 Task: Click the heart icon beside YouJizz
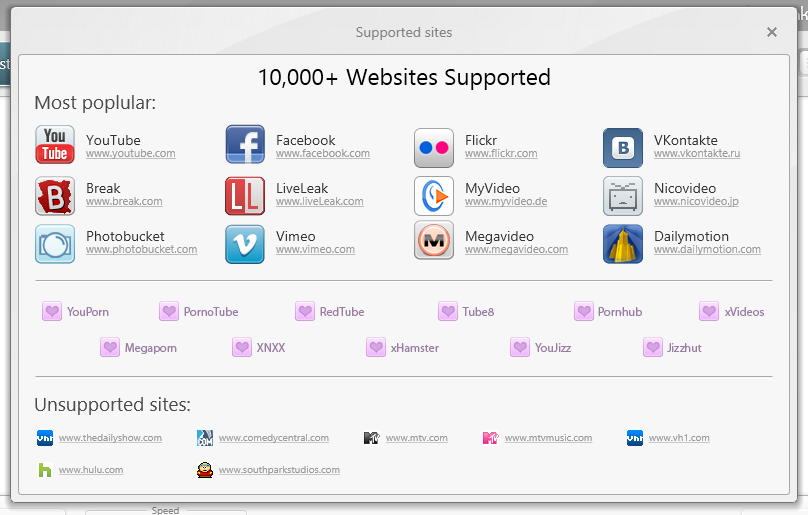point(520,347)
